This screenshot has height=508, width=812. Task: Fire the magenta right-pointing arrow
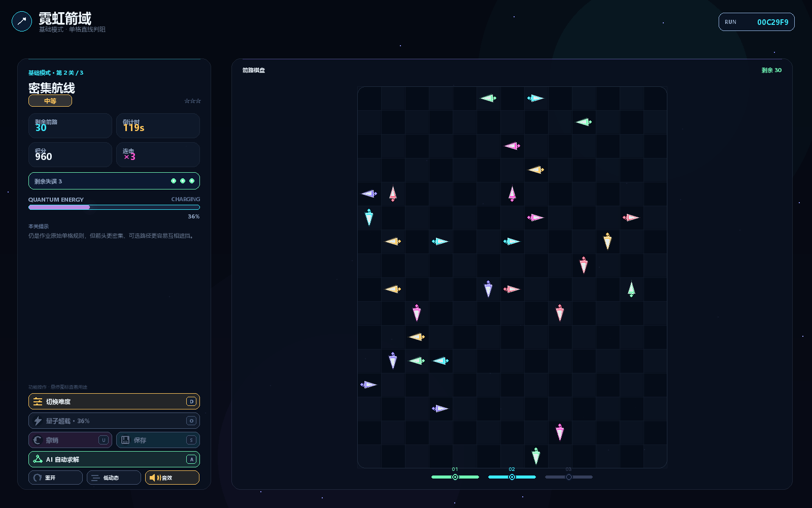[535, 217]
